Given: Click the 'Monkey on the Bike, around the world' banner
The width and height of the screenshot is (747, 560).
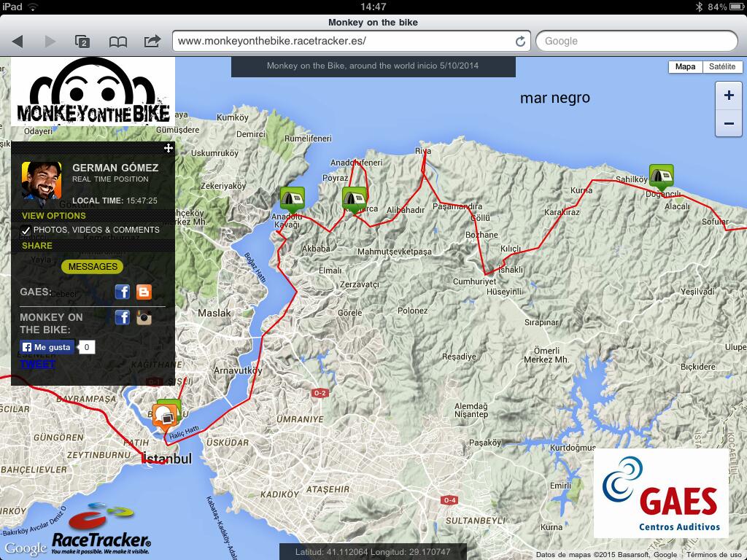Looking at the screenshot, I should click(373, 66).
